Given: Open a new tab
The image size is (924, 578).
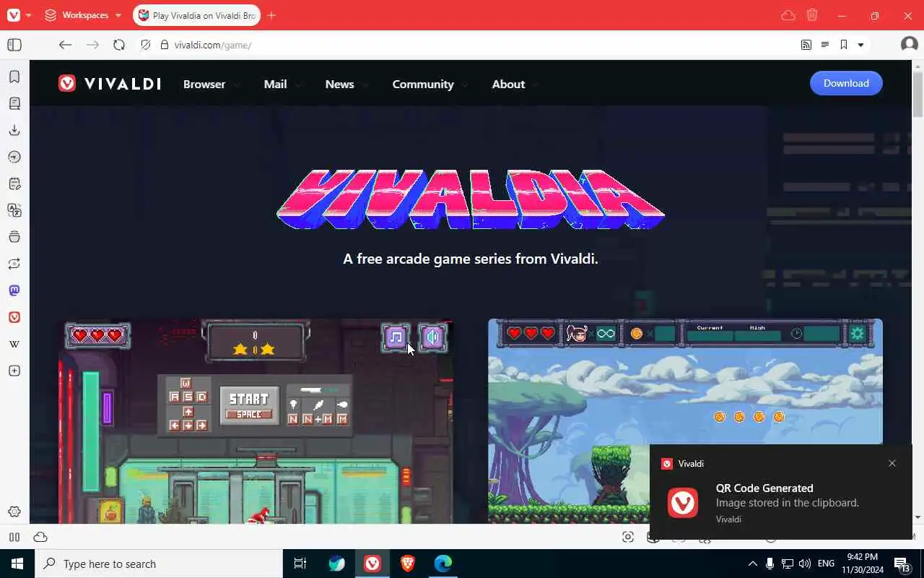Looking at the screenshot, I should [271, 15].
